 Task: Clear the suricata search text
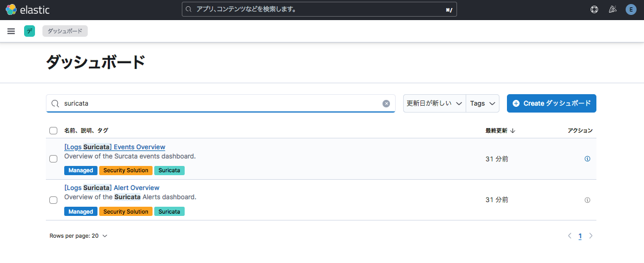[x=386, y=103]
